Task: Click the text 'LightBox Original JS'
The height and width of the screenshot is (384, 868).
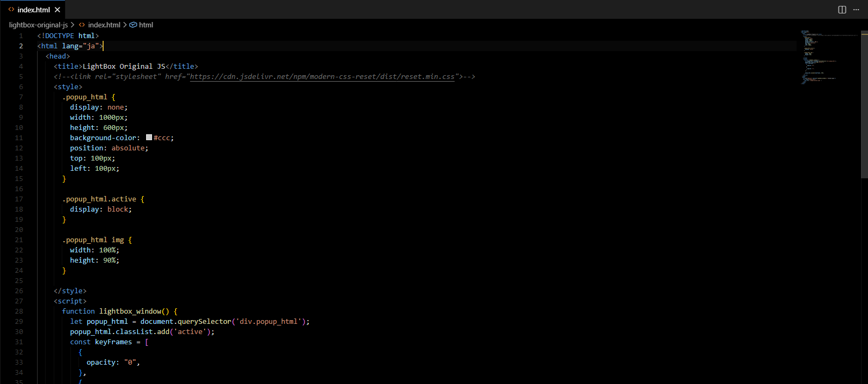Action: click(124, 67)
